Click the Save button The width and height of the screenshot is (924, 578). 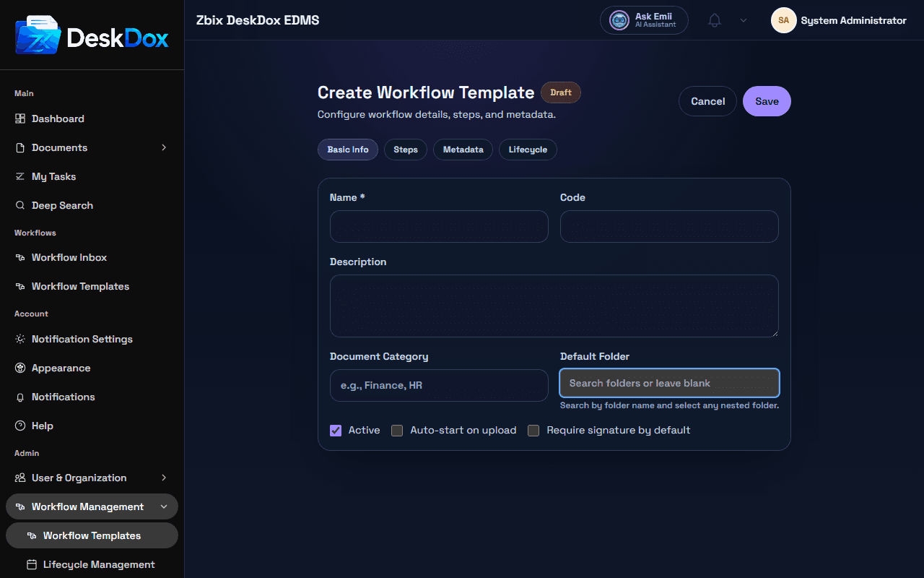[767, 101]
